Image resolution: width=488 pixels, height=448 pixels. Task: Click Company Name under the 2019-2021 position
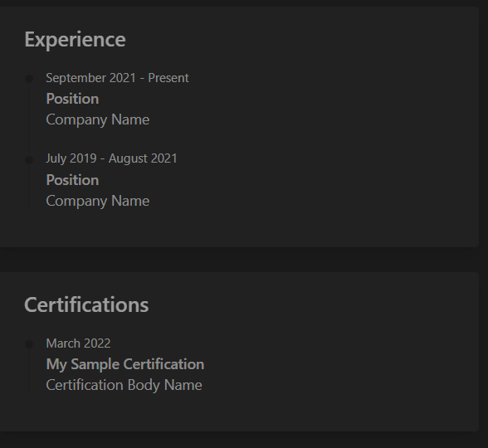pyautogui.click(x=98, y=202)
